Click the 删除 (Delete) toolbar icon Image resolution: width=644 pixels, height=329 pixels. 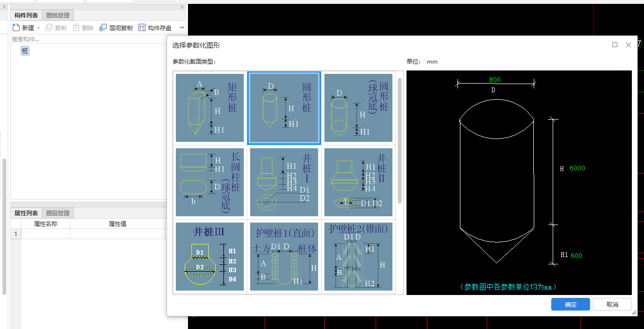click(x=76, y=28)
